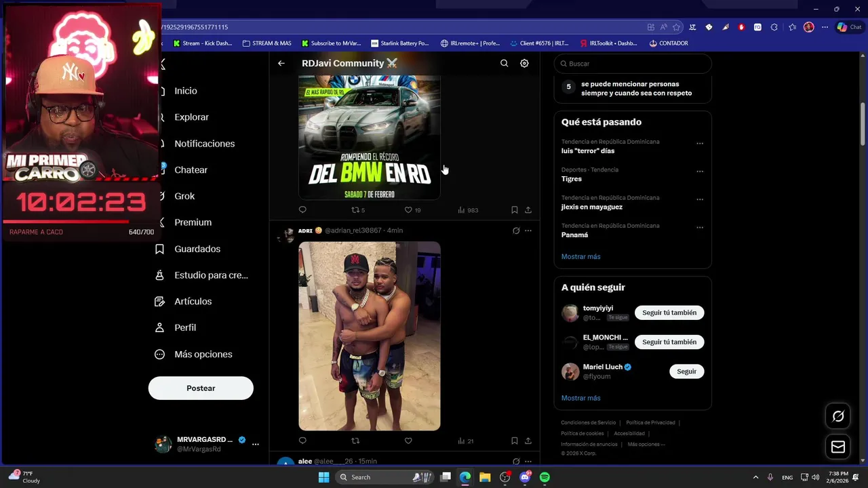
Task: Open File Explorer from the taskbar
Action: (x=485, y=477)
